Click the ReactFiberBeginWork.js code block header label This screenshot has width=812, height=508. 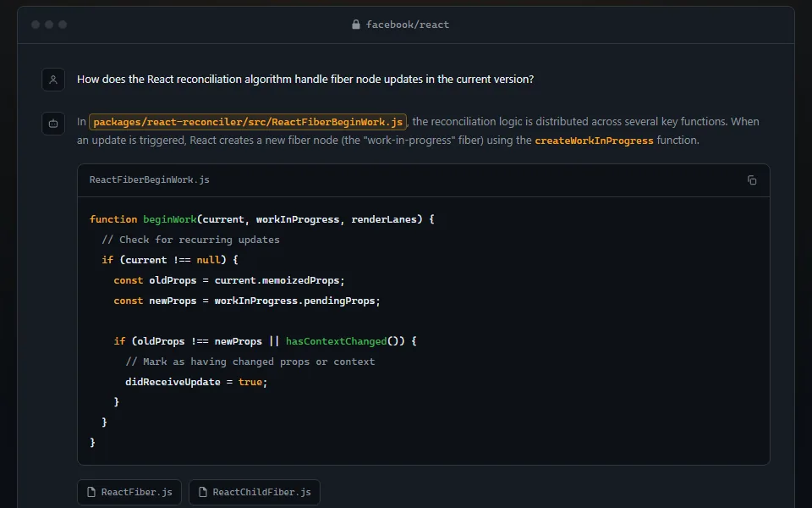coord(149,179)
